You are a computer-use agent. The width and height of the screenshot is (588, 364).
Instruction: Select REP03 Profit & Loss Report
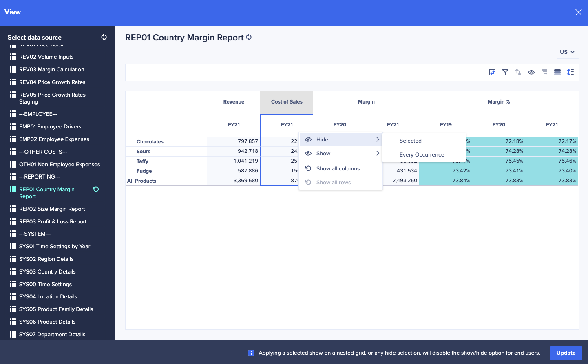[53, 221]
